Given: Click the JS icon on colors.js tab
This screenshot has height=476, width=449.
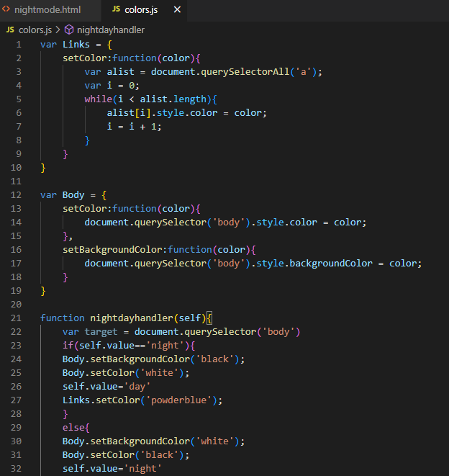Looking at the screenshot, I should pos(116,9).
